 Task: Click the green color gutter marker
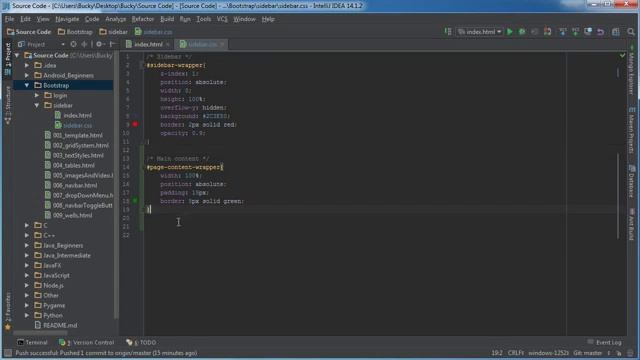tap(135, 201)
